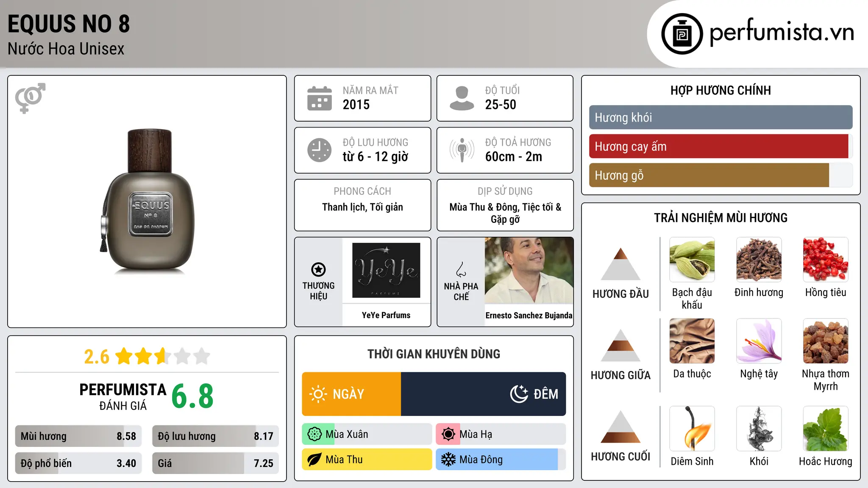Click the calendar icon beside Năm ra mắt
The width and height of the screenshot is (868, 488).
320,98
